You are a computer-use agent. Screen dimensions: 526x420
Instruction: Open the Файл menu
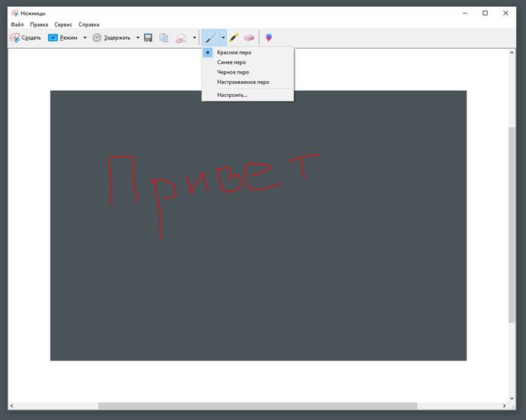17,25
